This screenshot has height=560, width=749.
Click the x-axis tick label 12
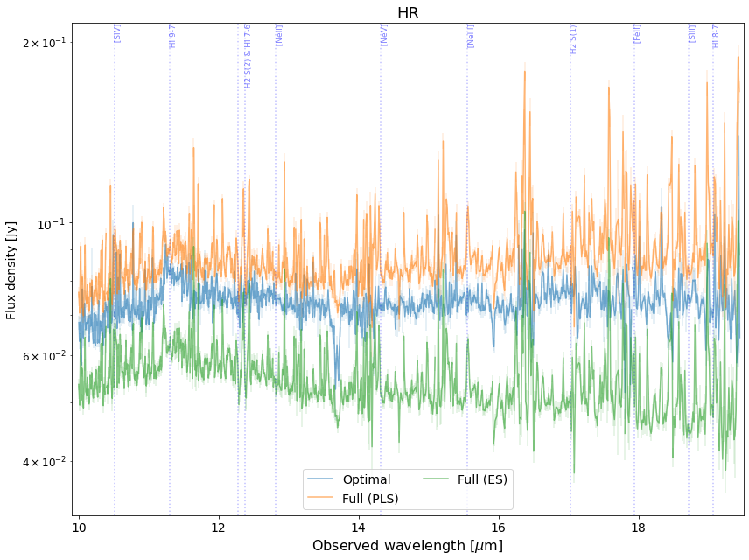tap(218, 528)
